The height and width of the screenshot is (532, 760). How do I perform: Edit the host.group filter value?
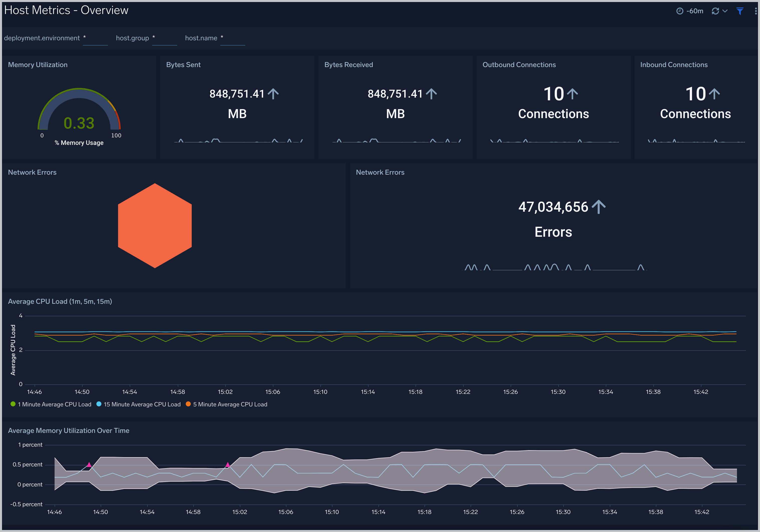[x=164, y=38]
